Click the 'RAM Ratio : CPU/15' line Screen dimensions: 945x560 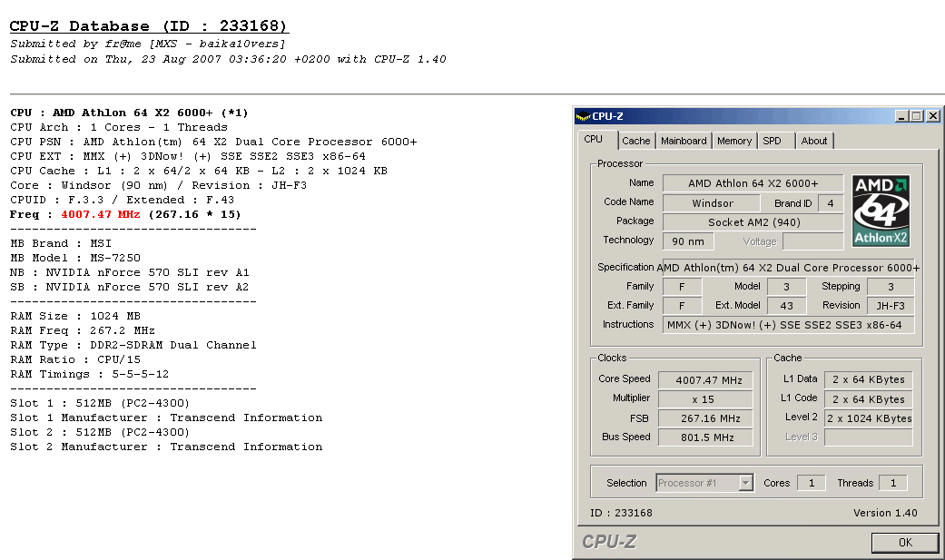pyautogui.click(x=75, y=360)
